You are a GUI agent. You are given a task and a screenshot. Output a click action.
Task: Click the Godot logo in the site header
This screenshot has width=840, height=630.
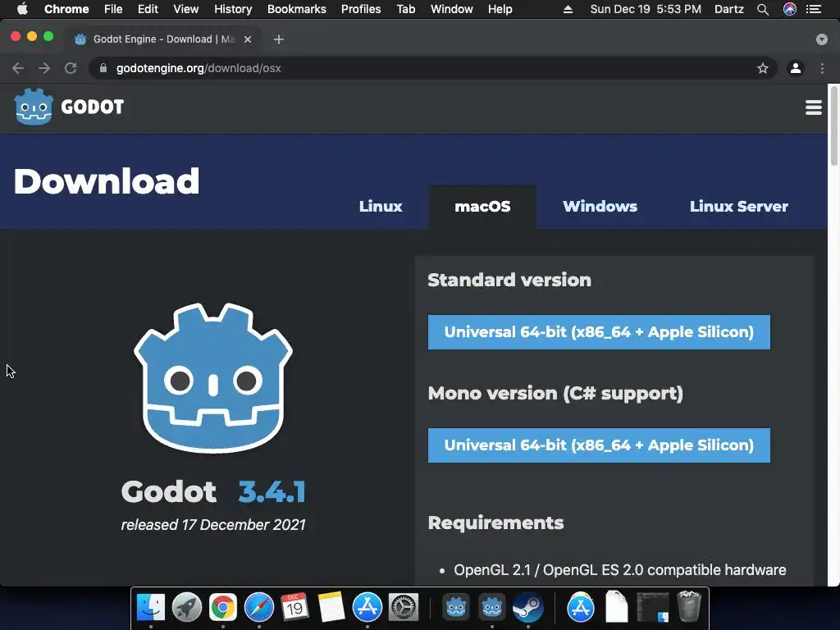pyautogui.click(x=69, y=107)
